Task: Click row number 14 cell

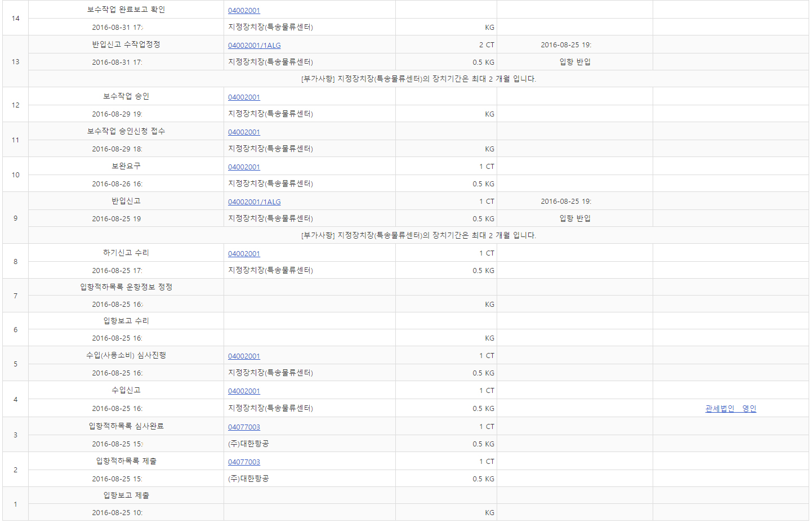Action: [15, 19]
